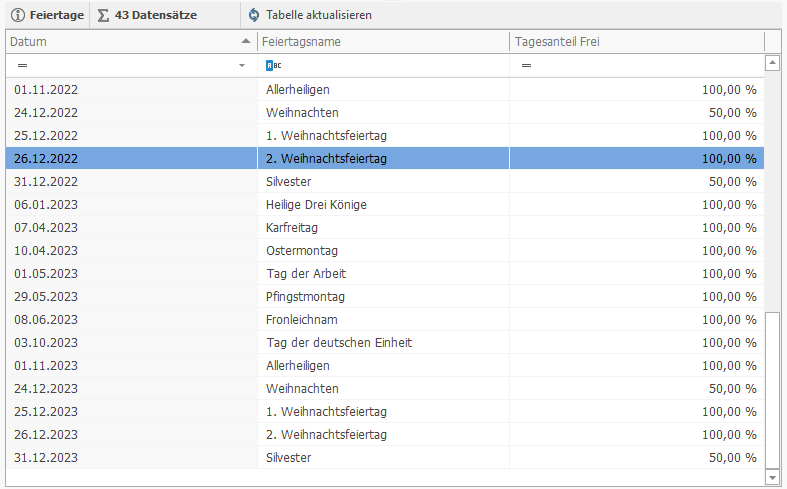Select the 08.06.2023 date cell
This screenshot has width=787, height=489.
click(x=132, y=320)
